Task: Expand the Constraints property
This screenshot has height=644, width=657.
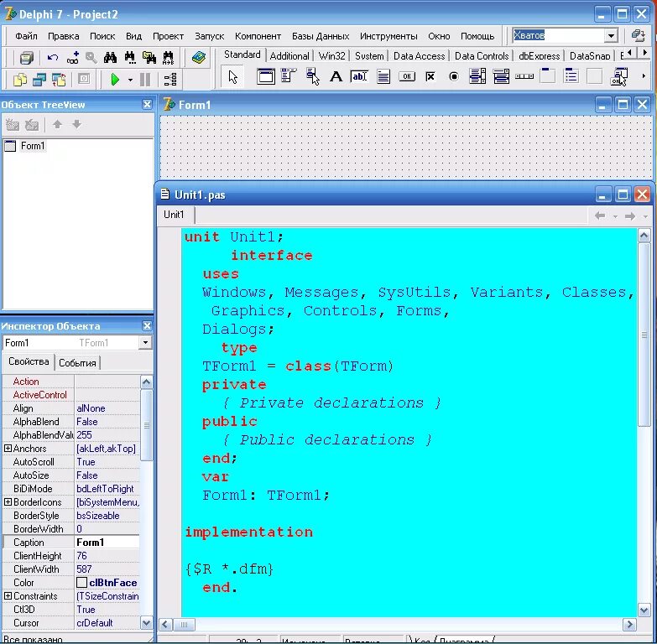Action: [8, 595]
